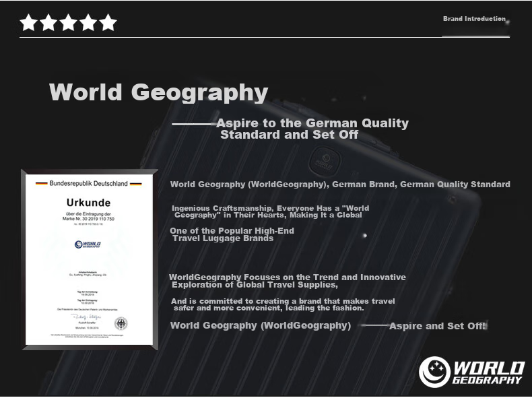The width and height of the screenshot is (532, 398).
Task: Click the 'Urkunde' certificate title
Action: pos(88,203)
